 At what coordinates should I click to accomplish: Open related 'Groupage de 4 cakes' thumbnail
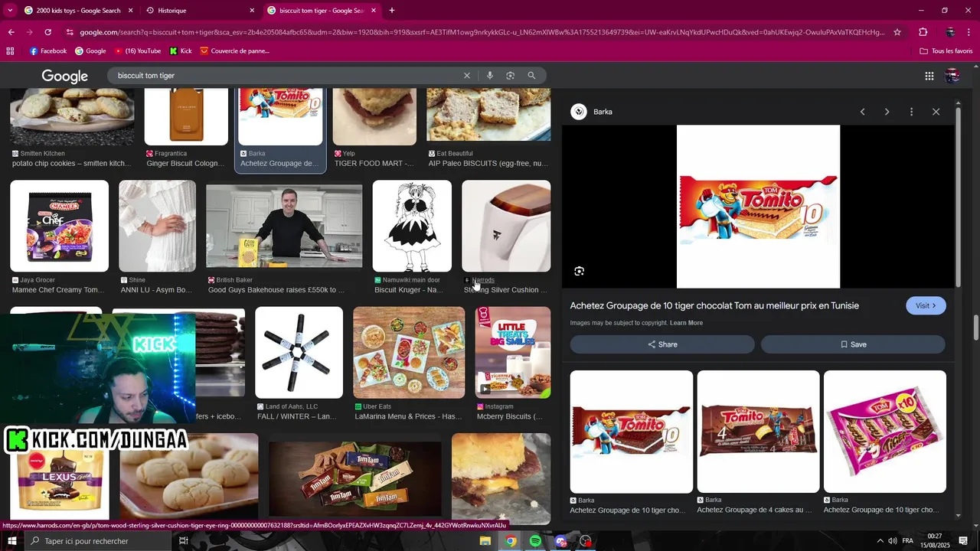[x=758, y=432]
